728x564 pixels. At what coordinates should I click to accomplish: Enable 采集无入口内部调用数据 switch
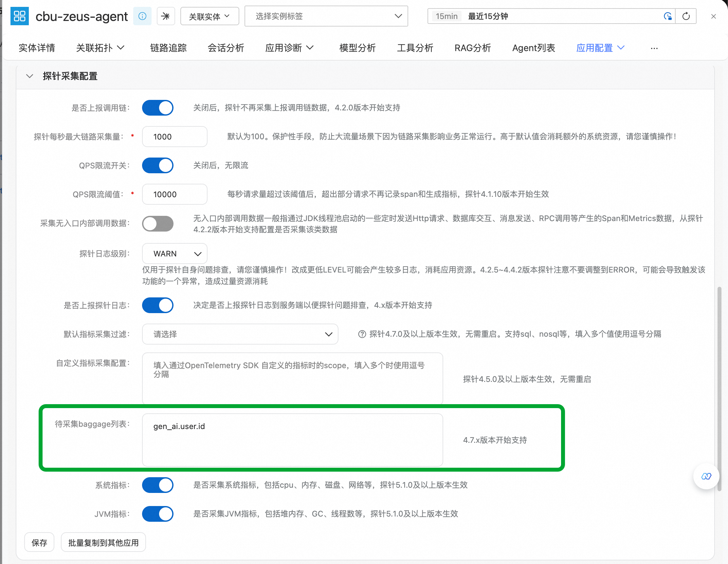tap(158, 223)
